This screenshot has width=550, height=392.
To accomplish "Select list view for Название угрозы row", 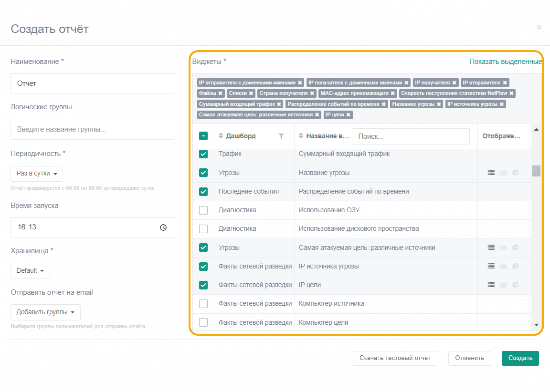I will [491, 173].
